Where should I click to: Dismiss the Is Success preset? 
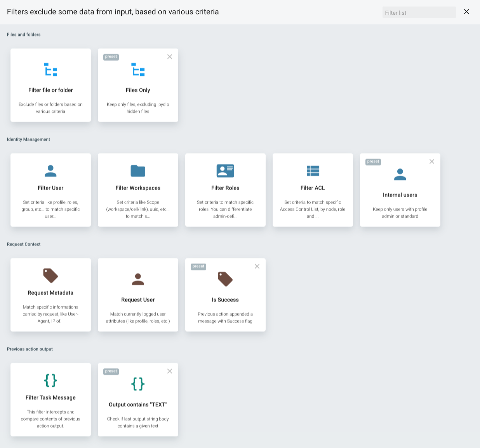click(x=257, y=266)
